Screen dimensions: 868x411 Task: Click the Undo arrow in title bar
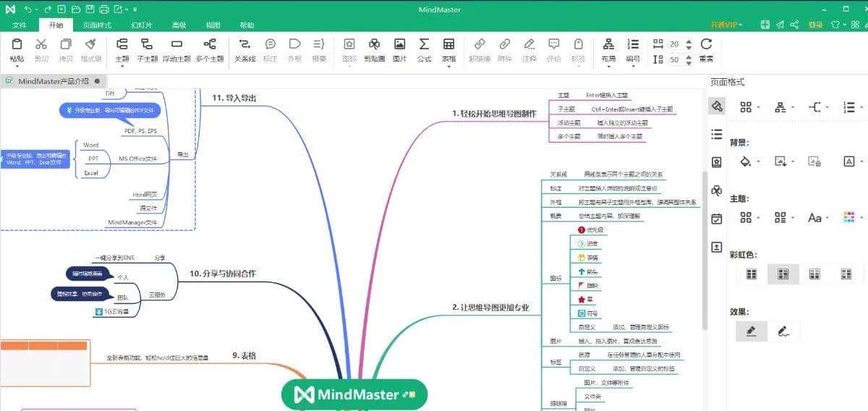(28, 9)
